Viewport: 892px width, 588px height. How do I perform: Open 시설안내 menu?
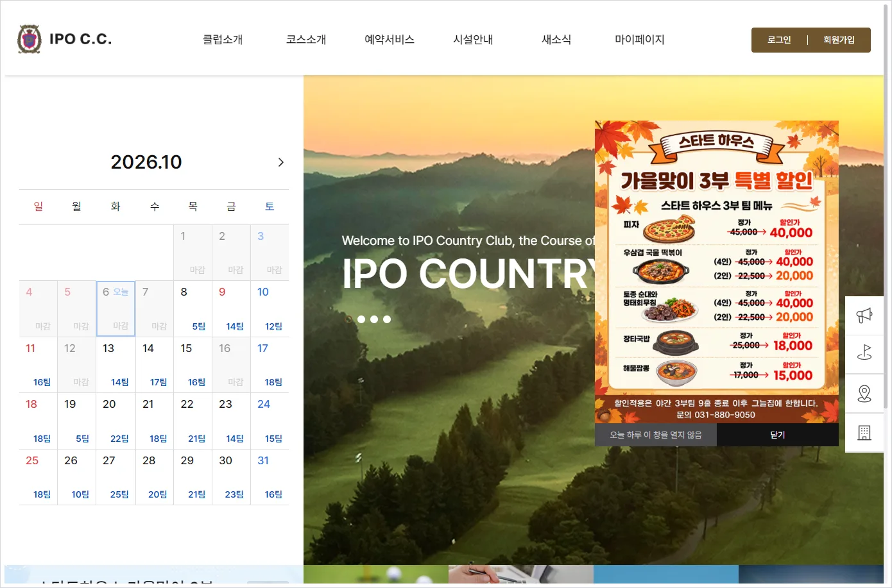tap(473, 40)
